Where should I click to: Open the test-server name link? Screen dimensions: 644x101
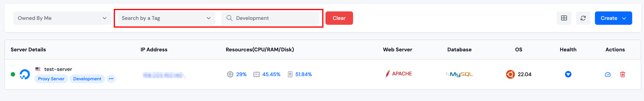pos(58,69)
